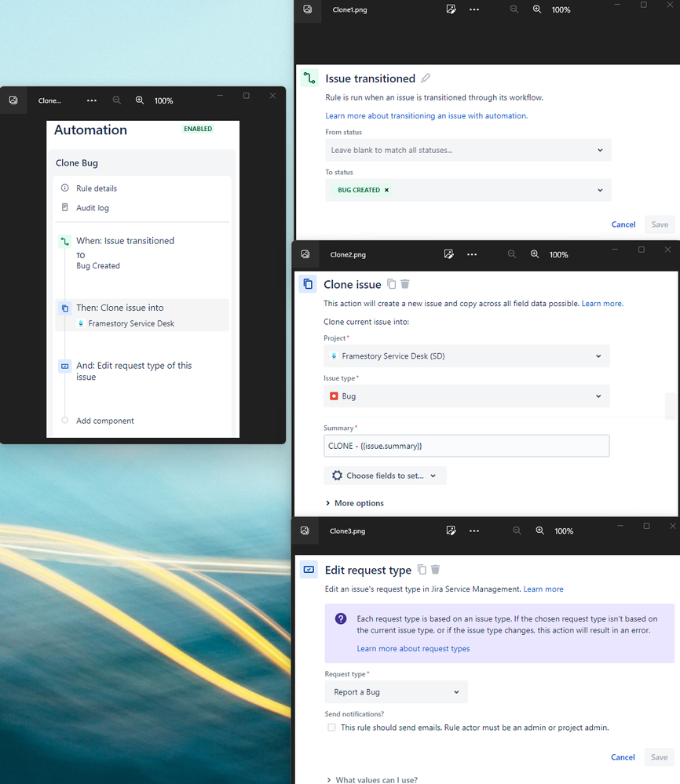This screenshot has height=784, width=680.
Task: Click 100% zoom level in Clone3.png window
Action: (564, 531)
